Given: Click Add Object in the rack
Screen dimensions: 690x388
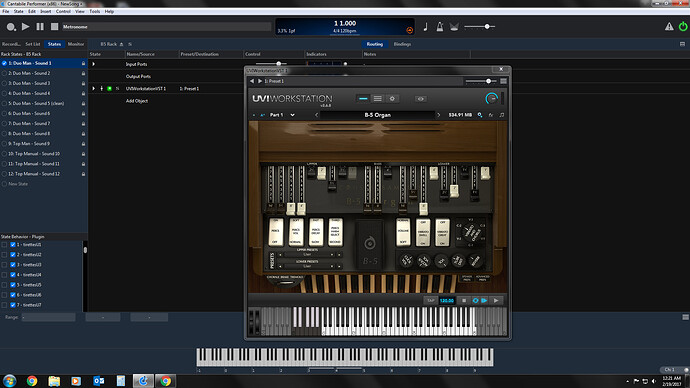Looking at the screenshot, I should (x=137, y=101).
